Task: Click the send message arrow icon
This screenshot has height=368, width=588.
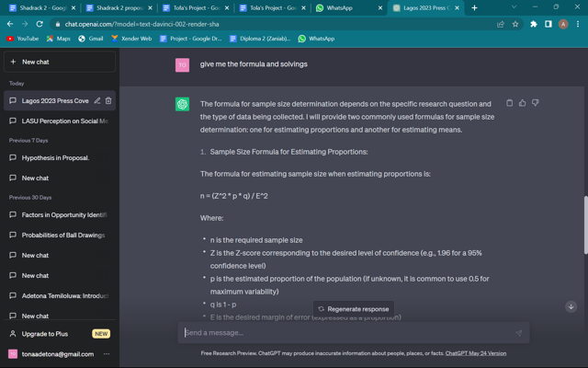Action: point(518,333)
